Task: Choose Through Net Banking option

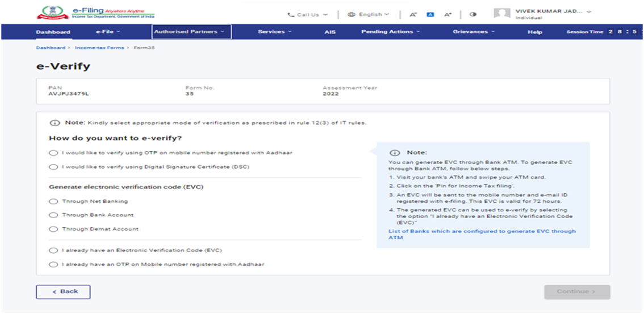Action: point(53,201)
